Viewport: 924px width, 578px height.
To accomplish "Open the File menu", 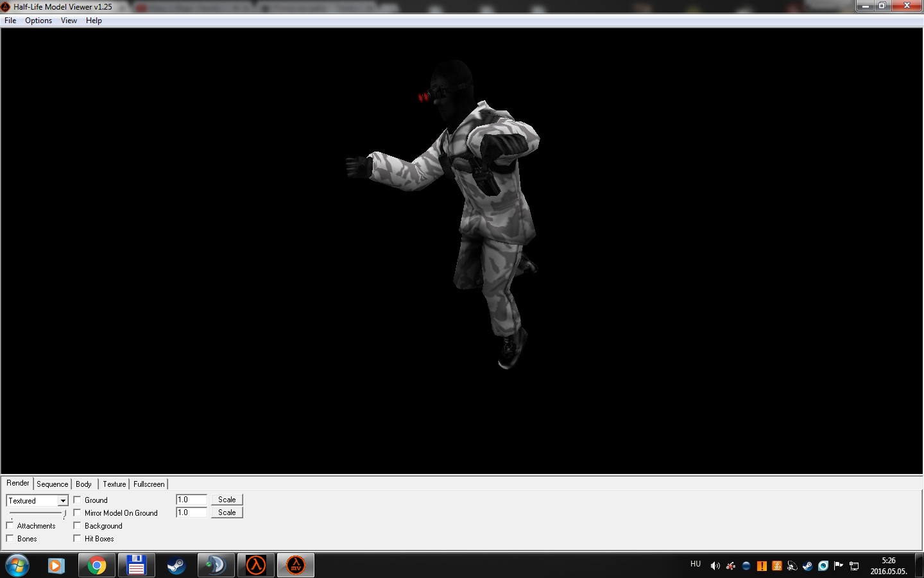I will pyautogui.click(x=10, y=21).
